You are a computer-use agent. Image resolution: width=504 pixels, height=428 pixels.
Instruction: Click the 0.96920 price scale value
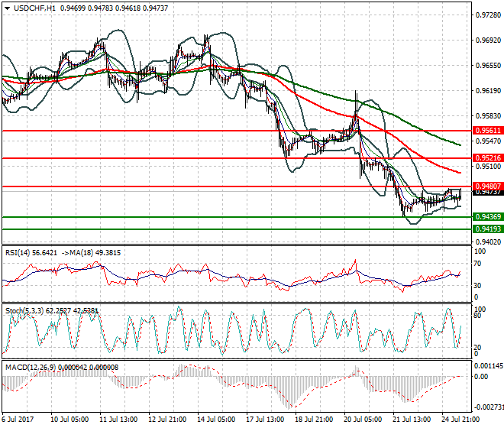coord(488,41)
